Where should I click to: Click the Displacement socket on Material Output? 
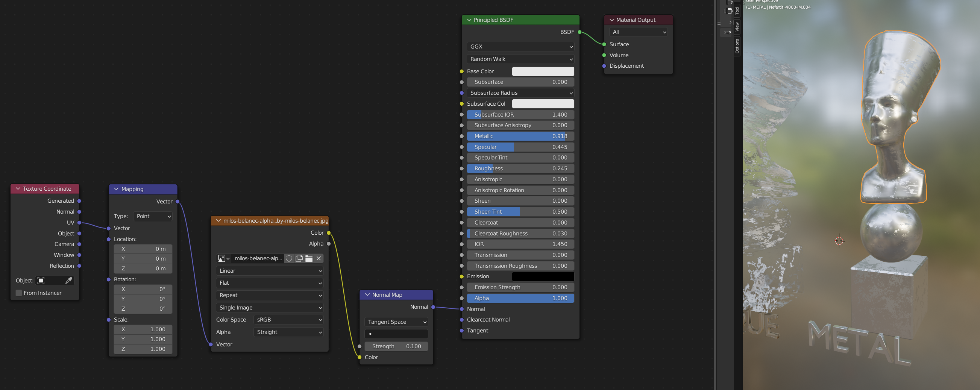tap(604, 66)
